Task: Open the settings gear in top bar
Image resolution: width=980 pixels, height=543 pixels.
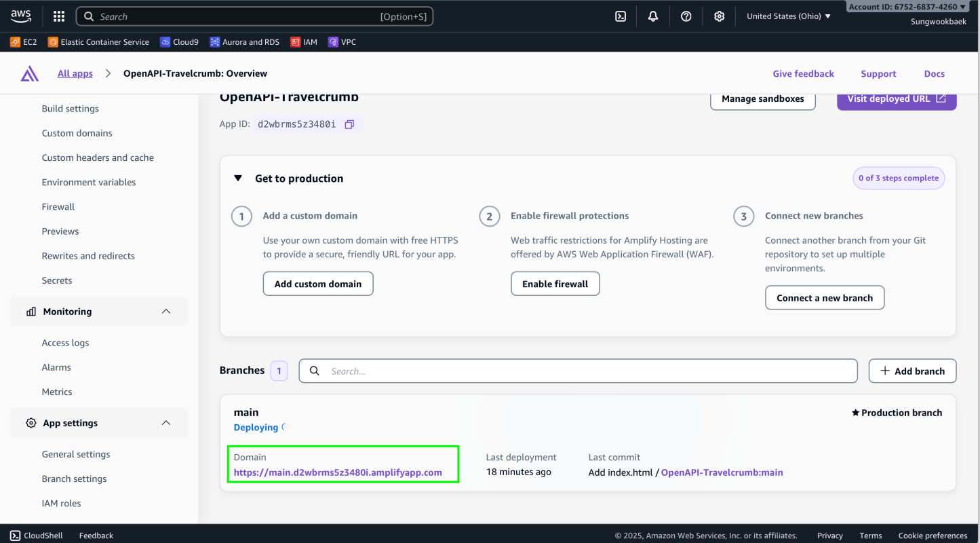Action: tap(719, 16)
